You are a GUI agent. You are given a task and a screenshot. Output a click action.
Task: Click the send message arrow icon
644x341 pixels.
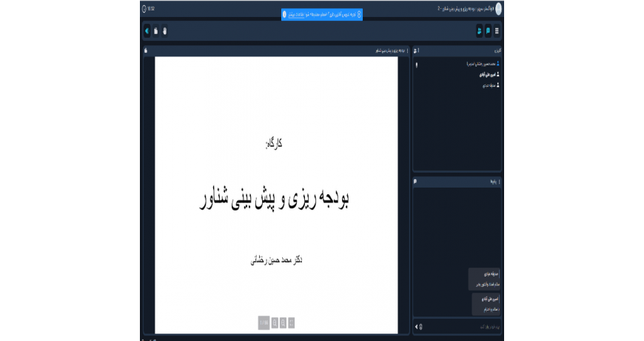pos(416,327)
